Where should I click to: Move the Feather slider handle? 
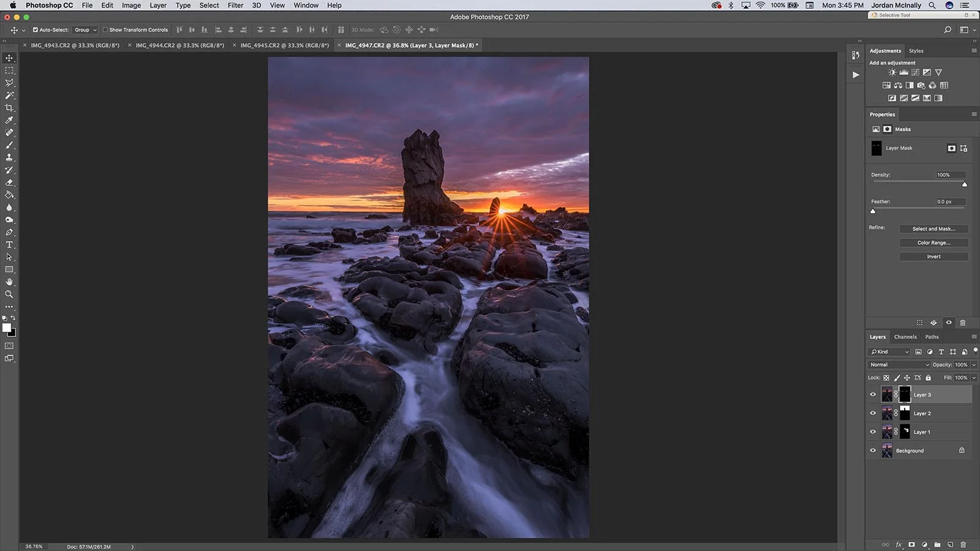coord(873,211)
